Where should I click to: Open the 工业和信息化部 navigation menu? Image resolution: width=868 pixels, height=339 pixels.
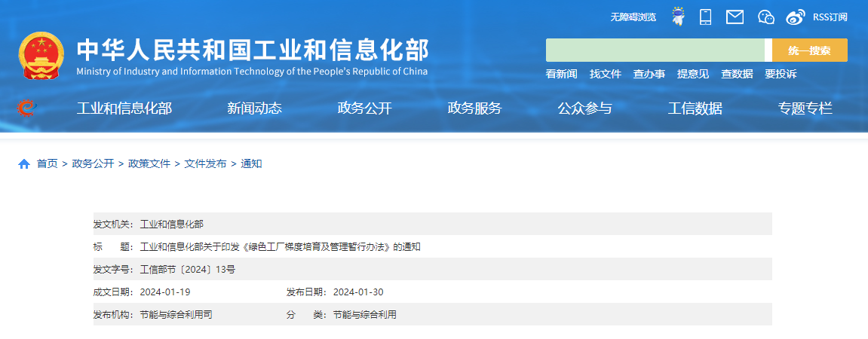pyautogui.click(x=124, y=108)
